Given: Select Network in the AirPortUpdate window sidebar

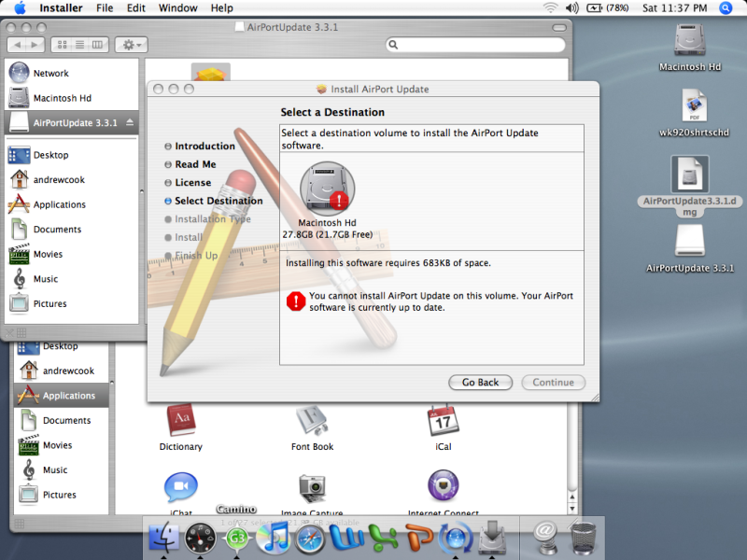Looking at the screenshot, I should (72, 73).
